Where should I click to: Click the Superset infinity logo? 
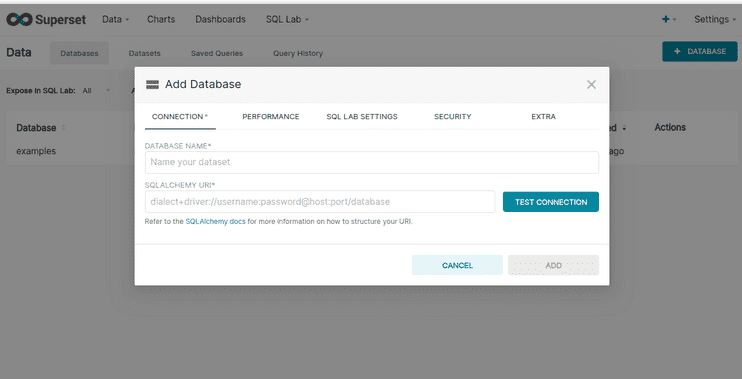18,19
